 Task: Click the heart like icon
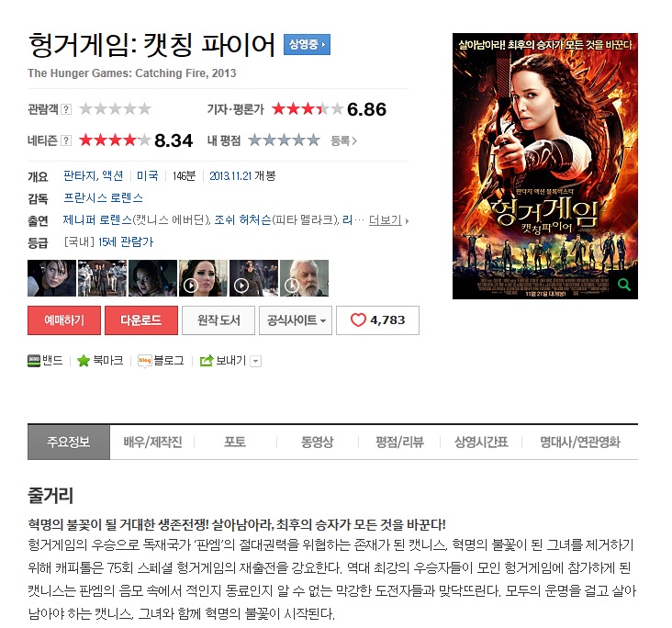coord(358,320)
